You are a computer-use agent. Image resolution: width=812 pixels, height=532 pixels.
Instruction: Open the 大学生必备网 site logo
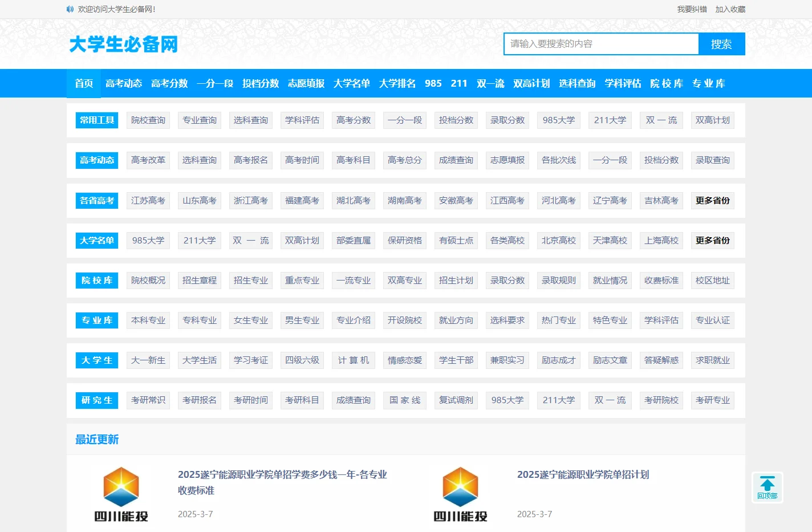tap(123, 44)
